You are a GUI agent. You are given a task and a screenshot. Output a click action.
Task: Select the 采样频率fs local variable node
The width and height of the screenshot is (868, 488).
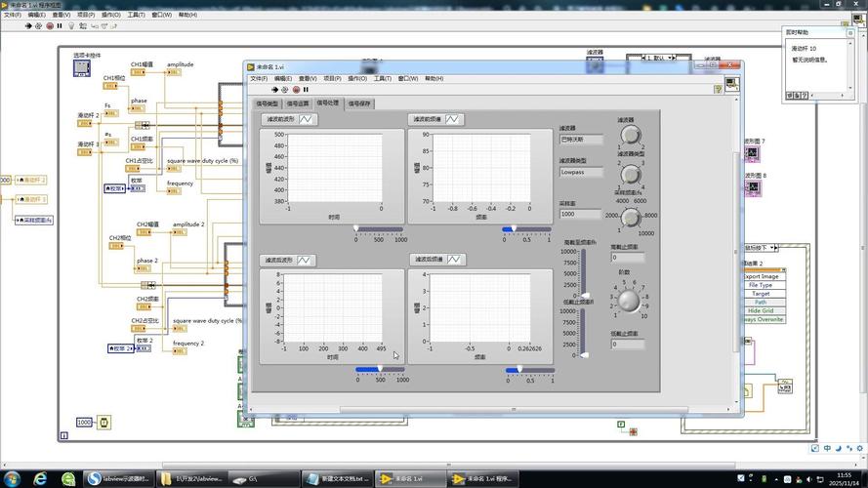[34, 221]
